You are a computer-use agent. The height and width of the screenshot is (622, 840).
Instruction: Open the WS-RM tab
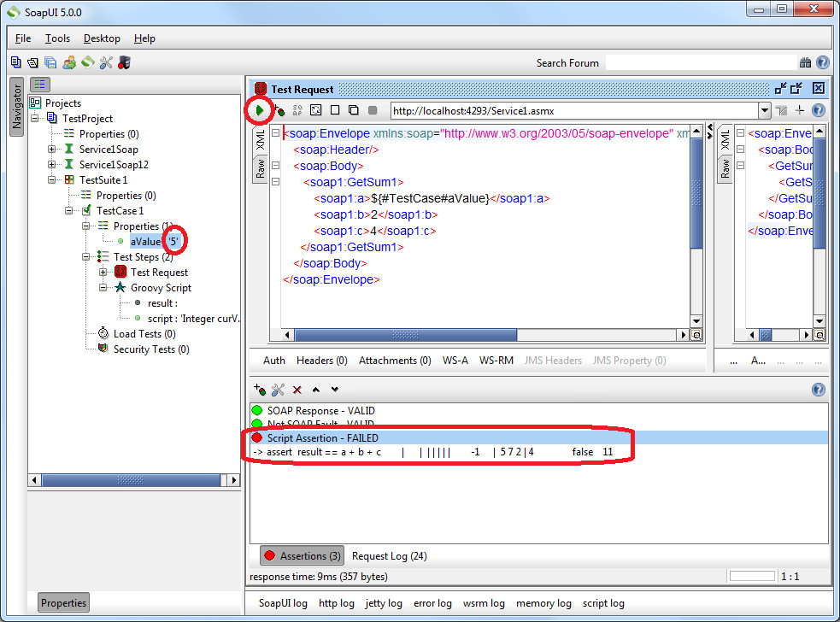click(496, 361)
